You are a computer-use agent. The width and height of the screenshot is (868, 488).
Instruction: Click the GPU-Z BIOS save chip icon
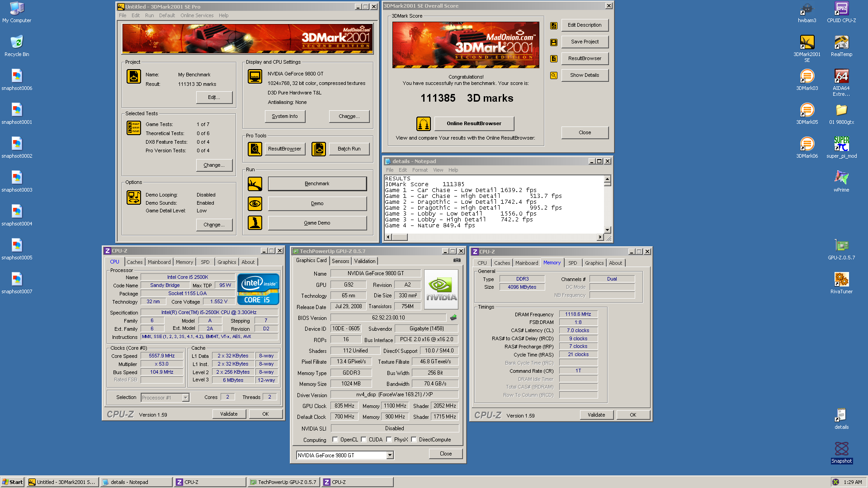(453, 318)
